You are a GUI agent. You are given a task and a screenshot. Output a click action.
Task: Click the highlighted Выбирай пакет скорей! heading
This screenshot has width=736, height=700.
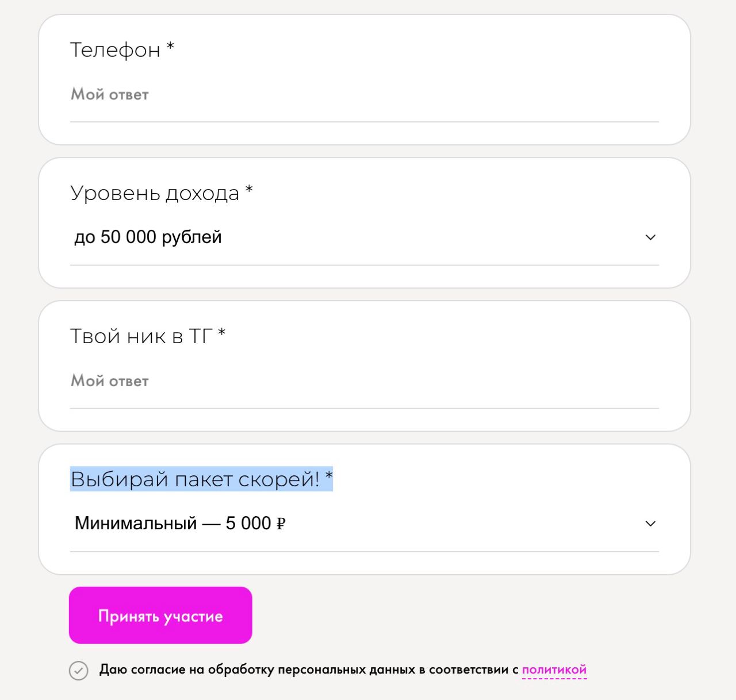201,479
